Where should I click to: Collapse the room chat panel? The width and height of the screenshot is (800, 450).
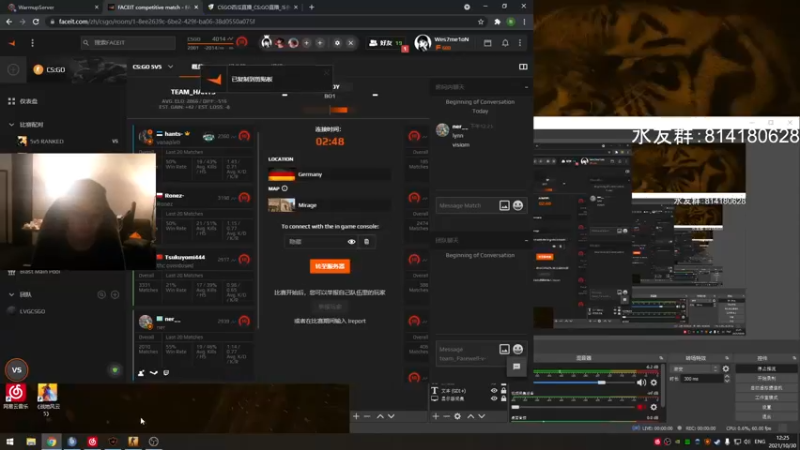526,87
